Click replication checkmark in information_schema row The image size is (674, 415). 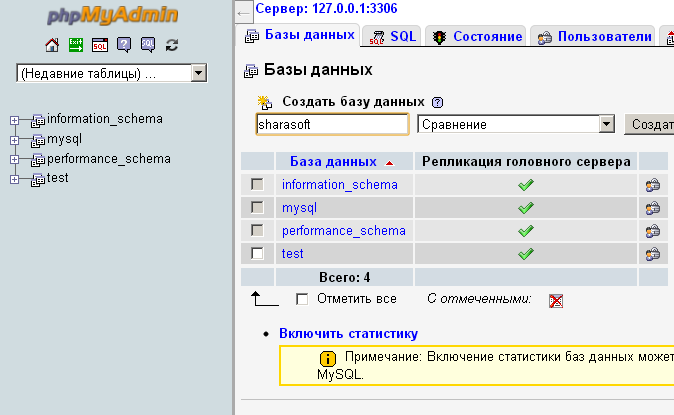(525, 185)
